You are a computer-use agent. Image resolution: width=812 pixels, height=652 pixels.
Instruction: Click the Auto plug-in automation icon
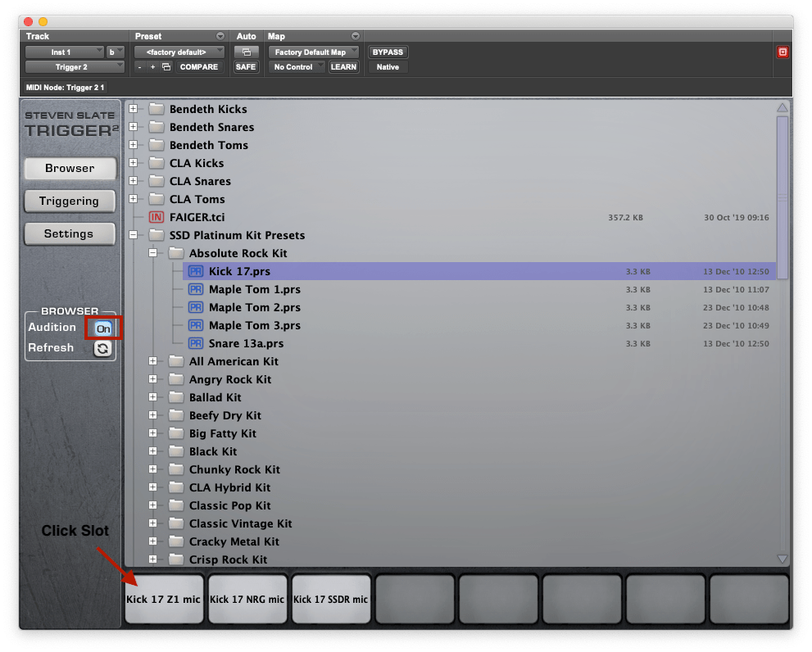click(246, 52)
